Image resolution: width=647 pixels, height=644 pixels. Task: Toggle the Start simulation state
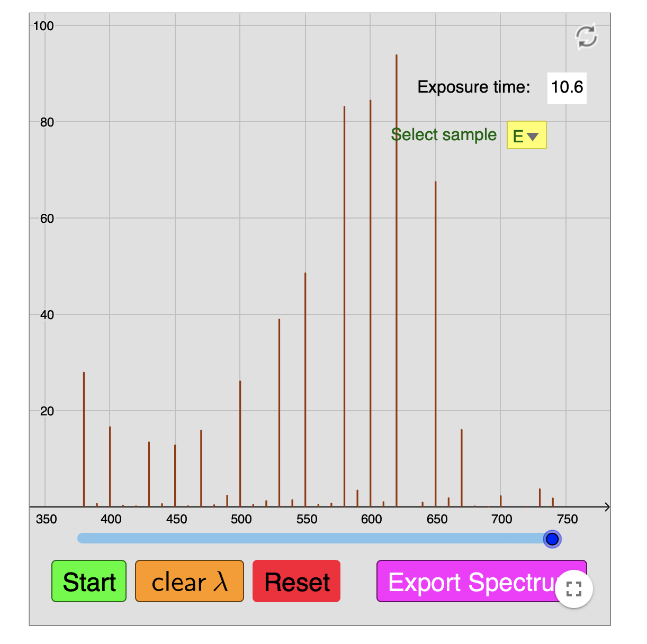(88, 581)
